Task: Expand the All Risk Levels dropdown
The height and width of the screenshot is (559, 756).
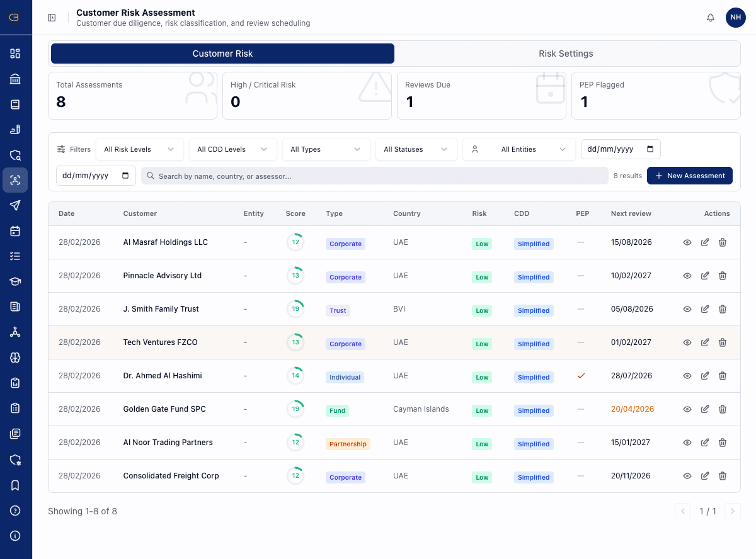Action: click(x=139, y=149)
